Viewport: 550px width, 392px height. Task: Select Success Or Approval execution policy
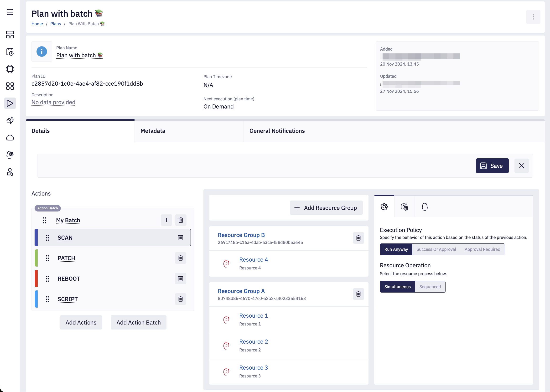436,249
